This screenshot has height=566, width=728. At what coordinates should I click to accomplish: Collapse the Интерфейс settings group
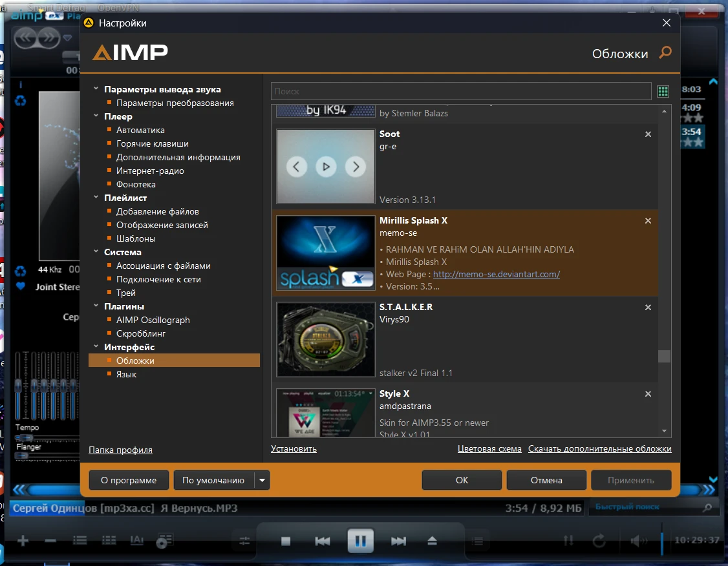(96, 348)
